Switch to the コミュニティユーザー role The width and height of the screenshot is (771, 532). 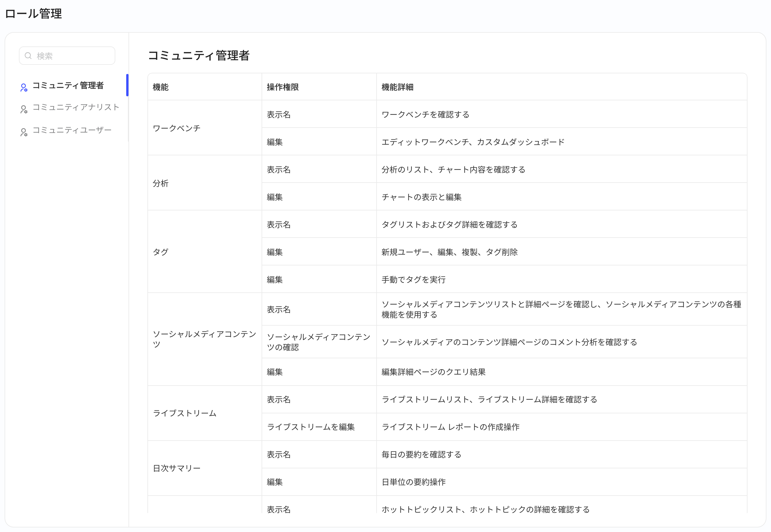pyautogui.click(x=72, y=130)
